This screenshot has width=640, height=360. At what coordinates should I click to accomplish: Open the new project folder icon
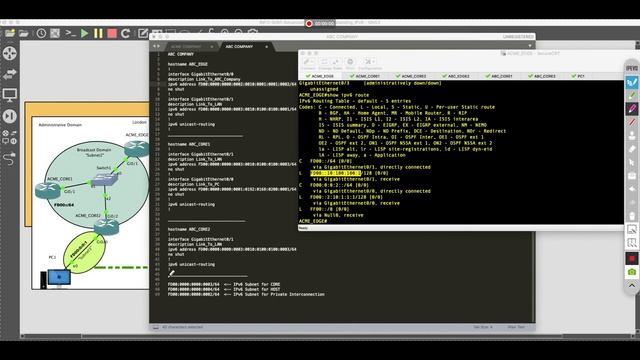tap(10, 33)
